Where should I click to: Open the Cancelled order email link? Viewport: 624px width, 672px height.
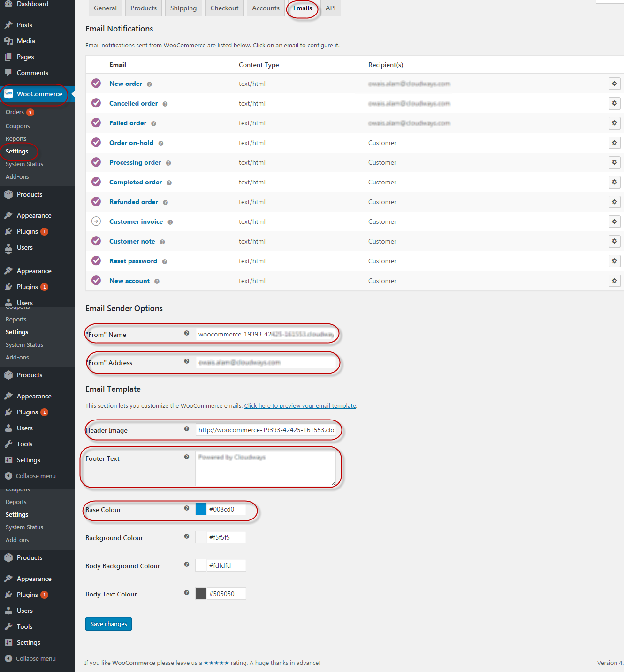pos(133,103)
